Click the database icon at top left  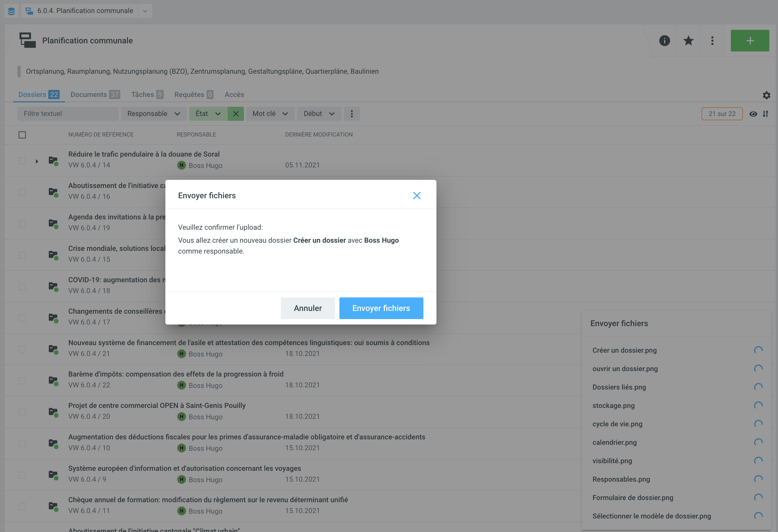pyautogui.click(x=11, y=11)
